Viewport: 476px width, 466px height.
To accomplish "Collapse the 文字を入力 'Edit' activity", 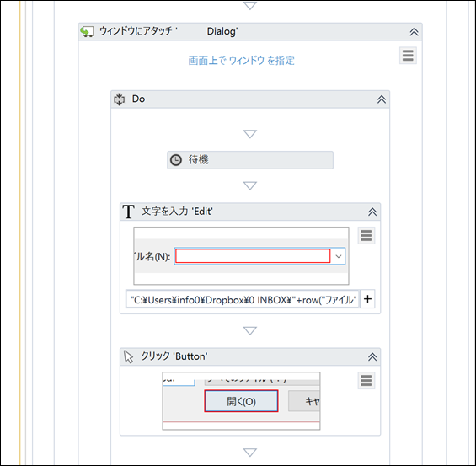I will click(x=372, y=212).
